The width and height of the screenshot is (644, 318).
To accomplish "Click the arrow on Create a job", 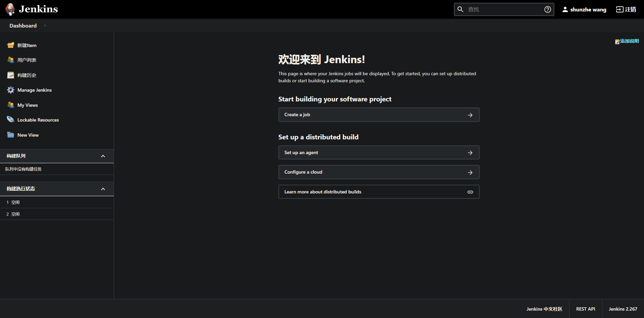I will coord(470,115).
